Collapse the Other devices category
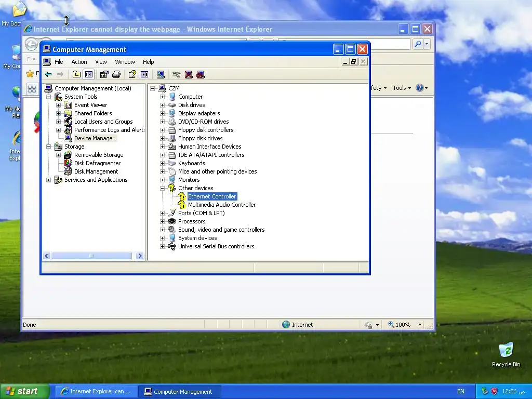 tap(162, 188)
